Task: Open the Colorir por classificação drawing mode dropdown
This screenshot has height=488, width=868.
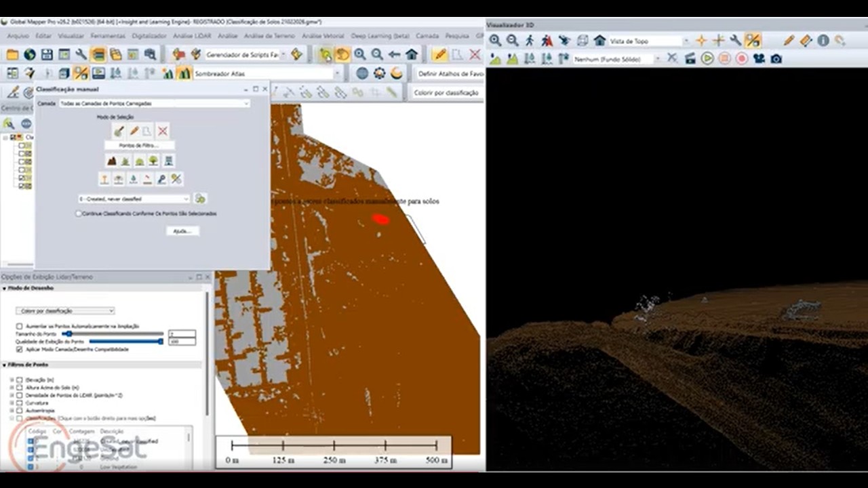Action: 65,311
